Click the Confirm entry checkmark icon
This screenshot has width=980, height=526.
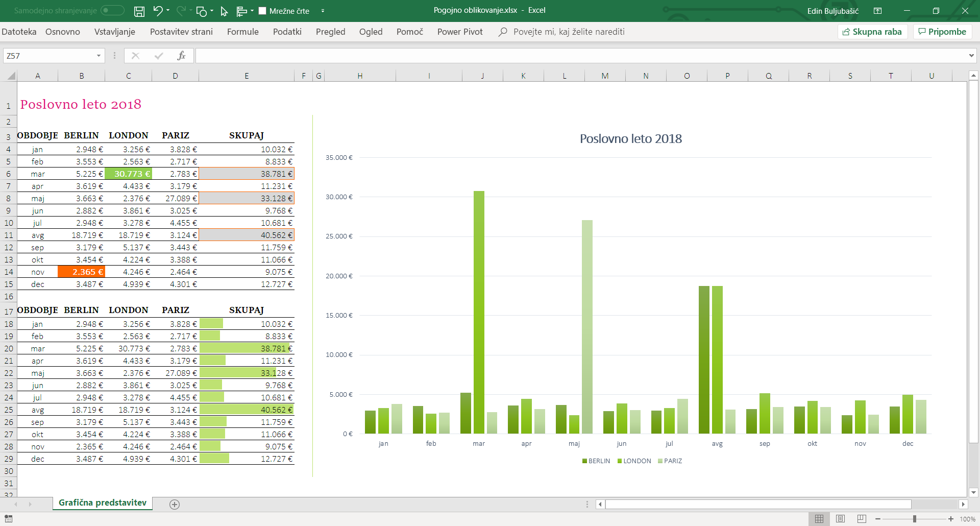tap(159, 56)
